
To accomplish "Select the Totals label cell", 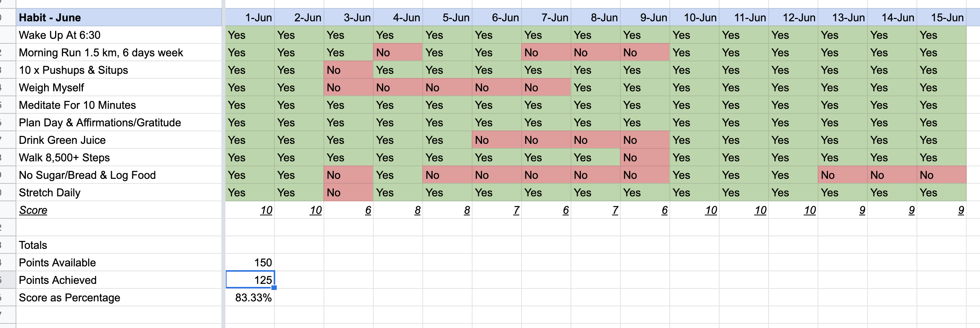I will [33, 245].
